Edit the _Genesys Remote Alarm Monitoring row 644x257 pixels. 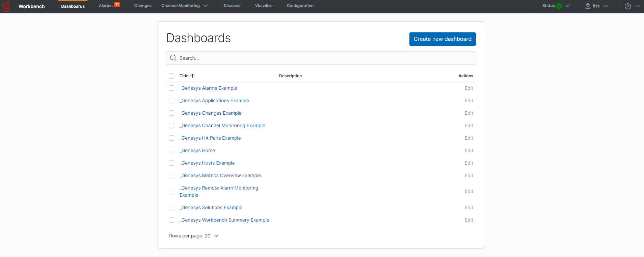tap(469, 191)
